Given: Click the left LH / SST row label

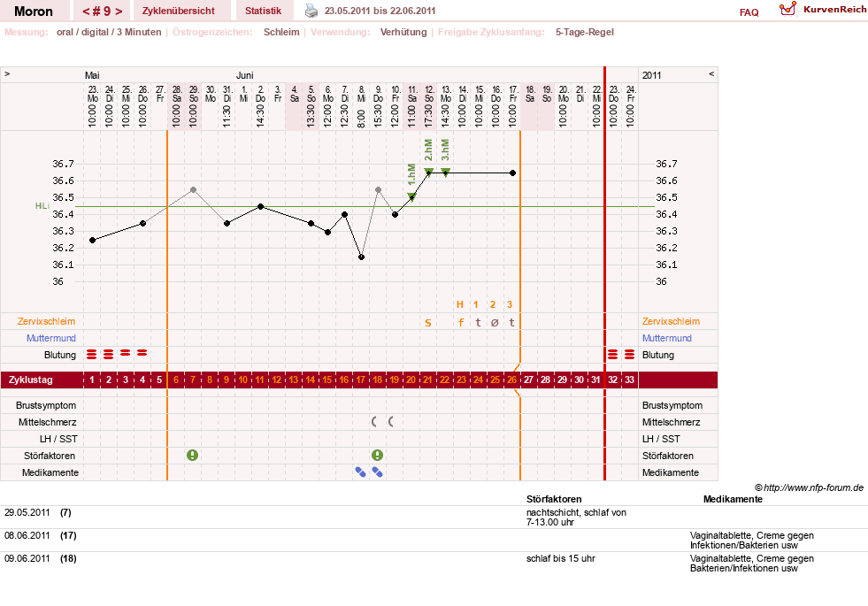Looking at the screenshot, I should 58,439.
